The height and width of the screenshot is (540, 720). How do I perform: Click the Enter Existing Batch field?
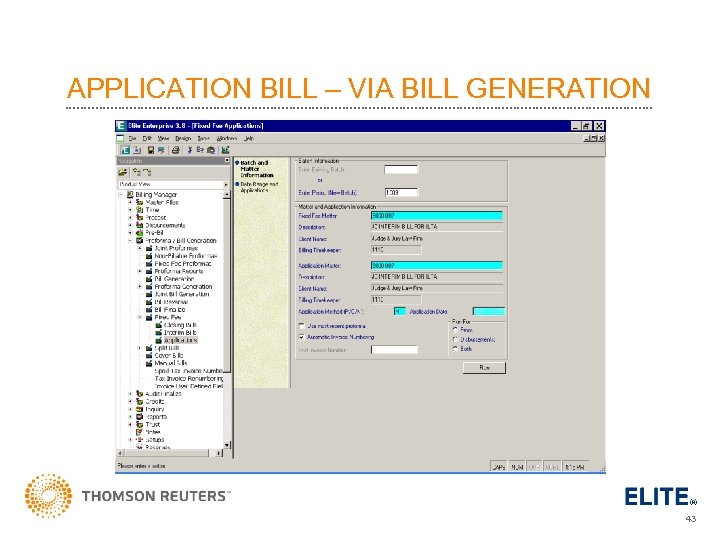click(x=401, y=169)
